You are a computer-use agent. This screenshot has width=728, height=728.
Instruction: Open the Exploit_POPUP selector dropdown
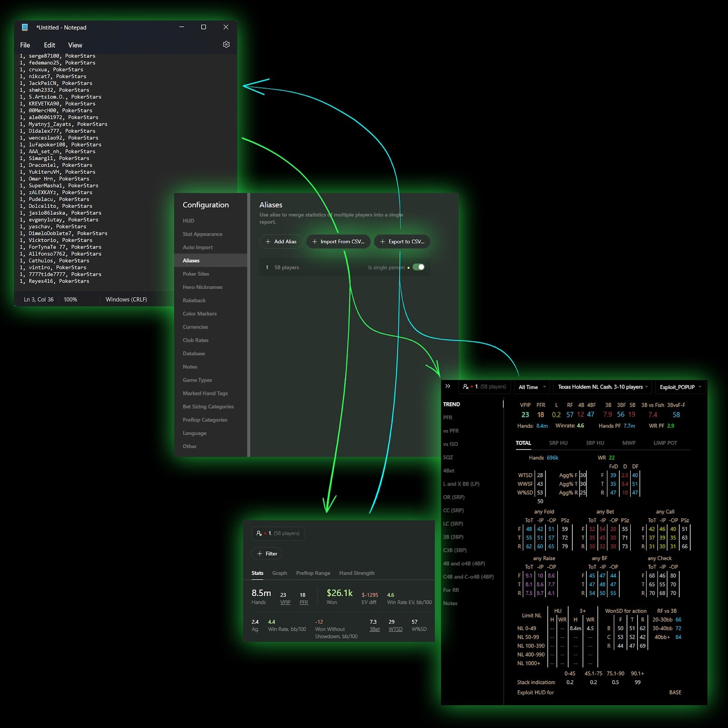coord(679,387)
